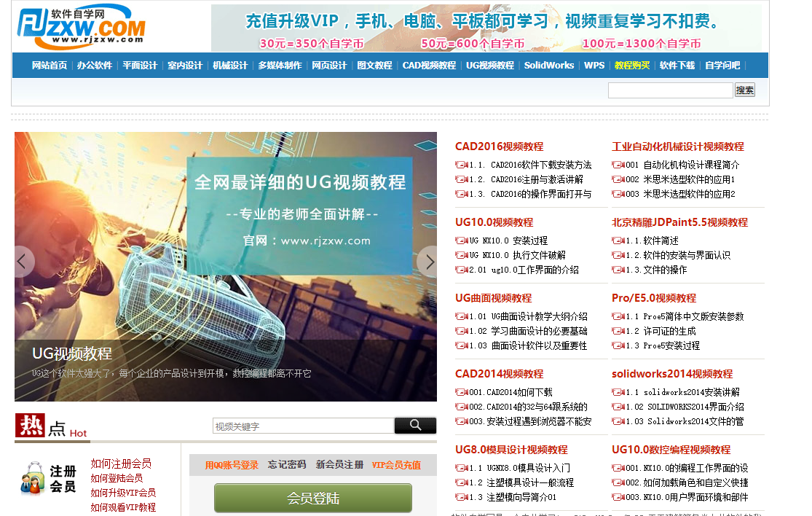Screen dimensions: 812x516
Task: Click video icon beside 001 自动化机构设计课程简介
Action: point(618,165)
